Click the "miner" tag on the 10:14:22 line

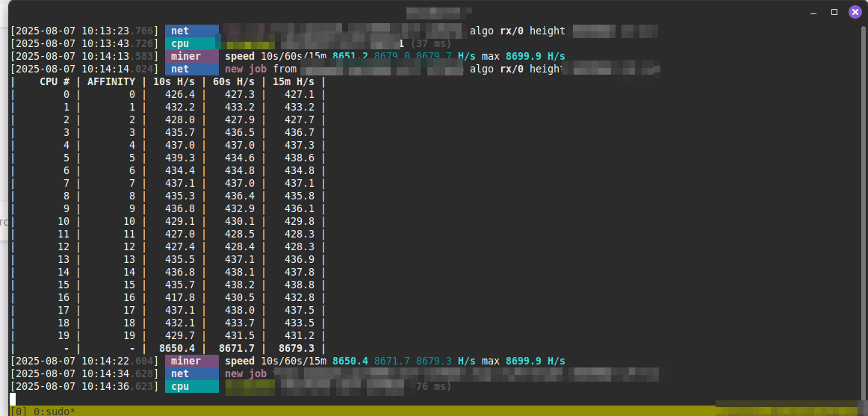(x=191, y=361)
